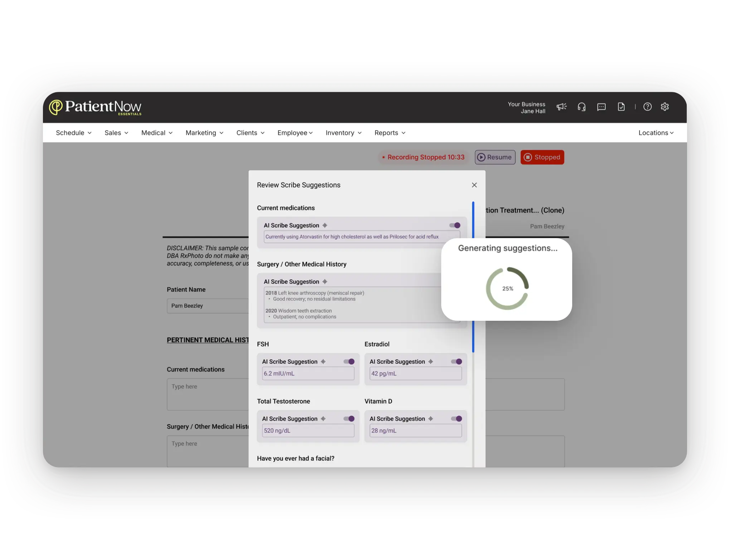Click the headset support icon

581,107
